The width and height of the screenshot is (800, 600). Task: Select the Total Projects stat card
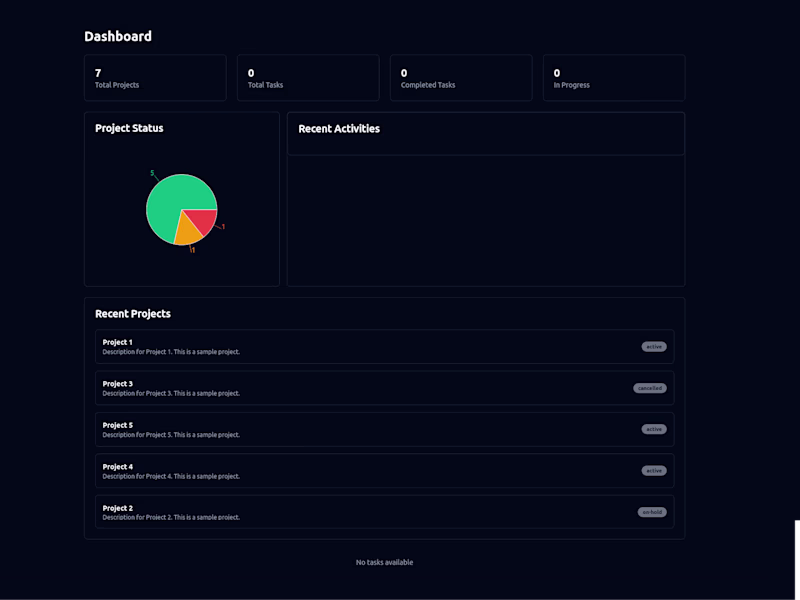(x=155, y=77)
